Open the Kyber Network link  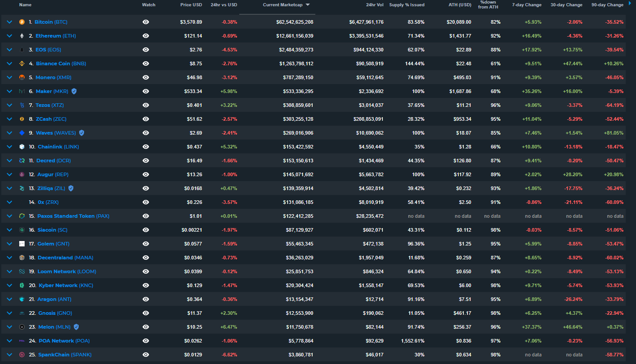click(58, 285)
